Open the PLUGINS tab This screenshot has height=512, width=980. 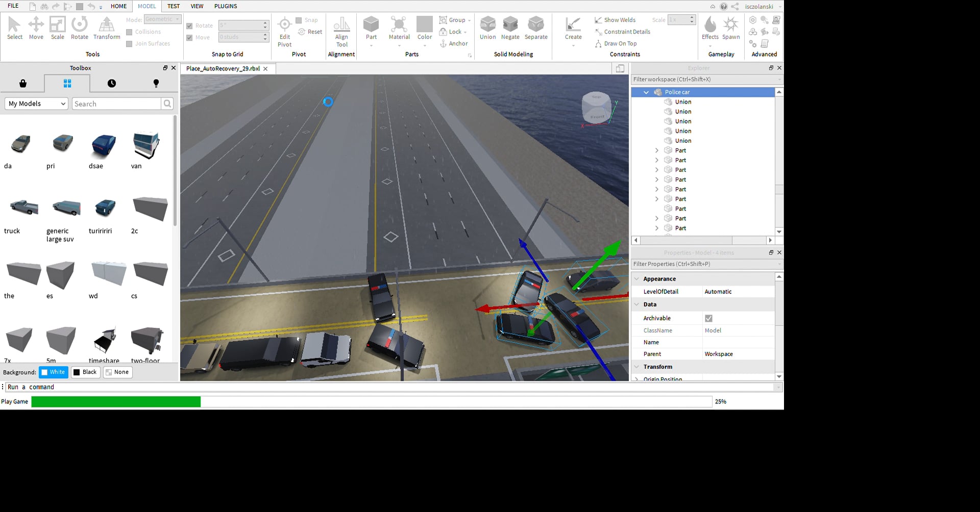225,6
